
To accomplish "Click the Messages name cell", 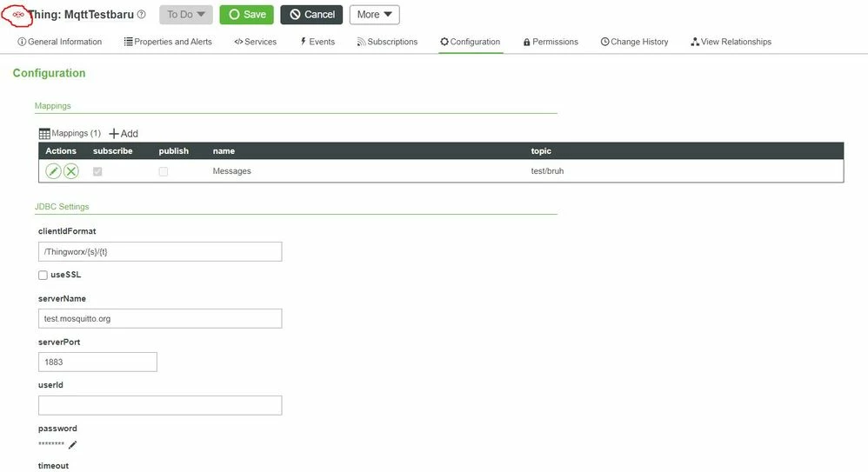I will point(232,171).
